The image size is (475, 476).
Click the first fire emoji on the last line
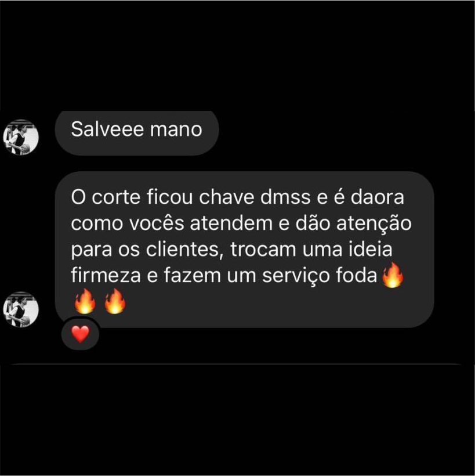tap(85, 301)
